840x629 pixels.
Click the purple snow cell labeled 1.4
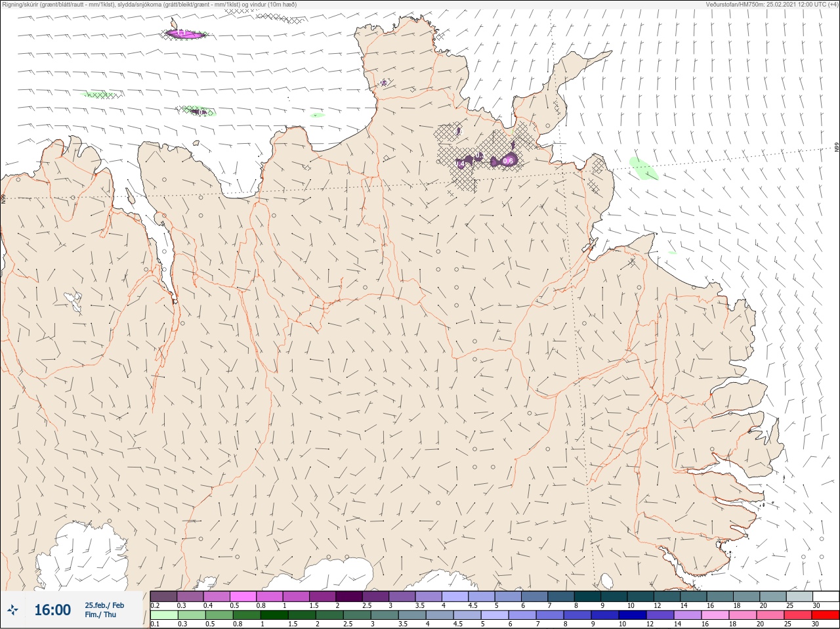point(463,162)
